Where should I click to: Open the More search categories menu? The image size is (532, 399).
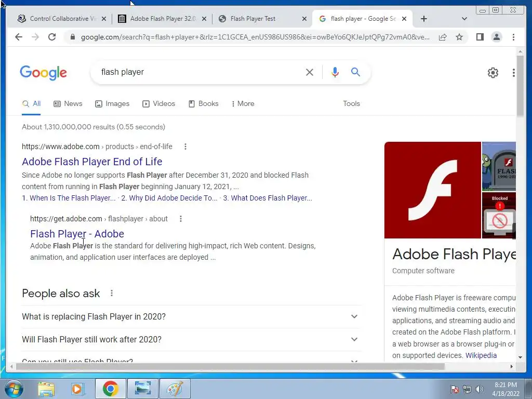[243, 104]
